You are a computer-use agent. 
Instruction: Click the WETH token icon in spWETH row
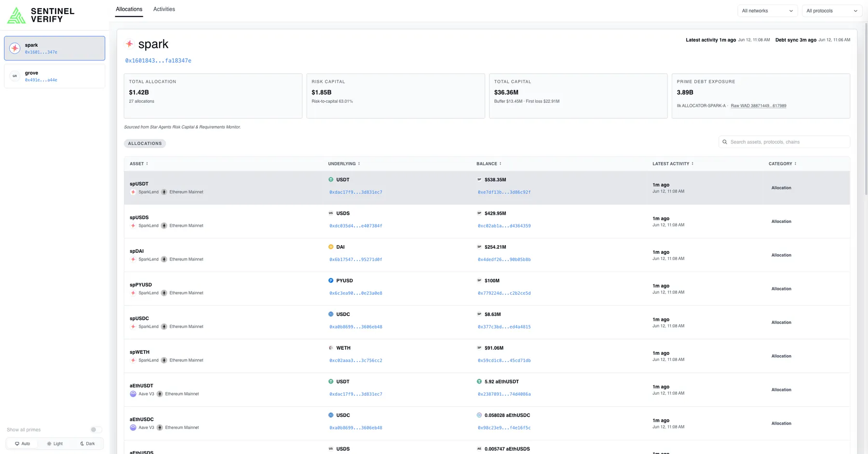tap(331, 348)
